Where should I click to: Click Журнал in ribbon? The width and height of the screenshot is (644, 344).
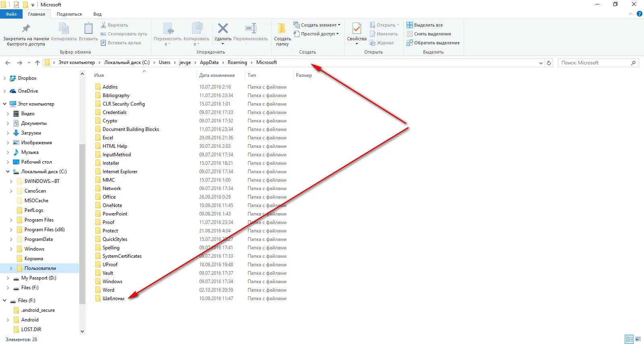point(382,43)
